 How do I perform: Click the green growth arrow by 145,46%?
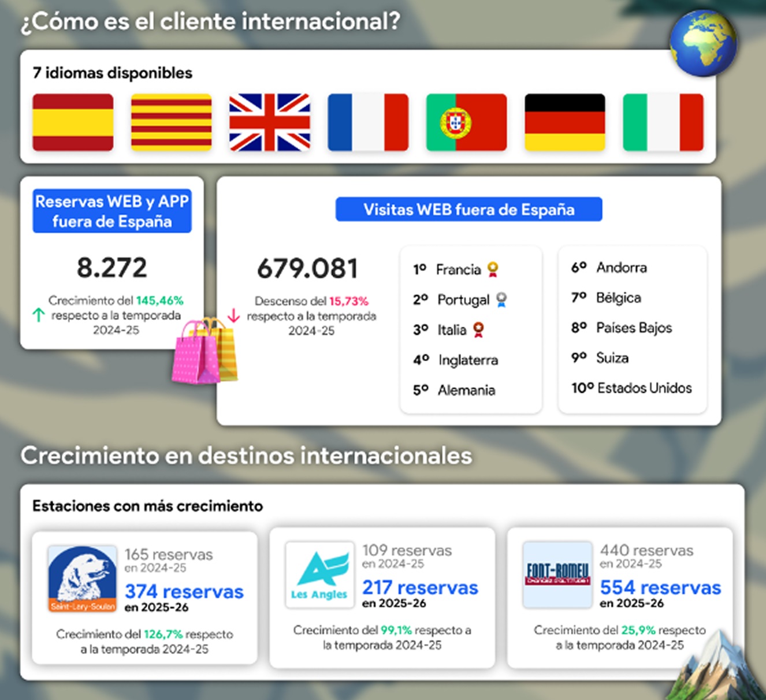[x=39, y=315]
